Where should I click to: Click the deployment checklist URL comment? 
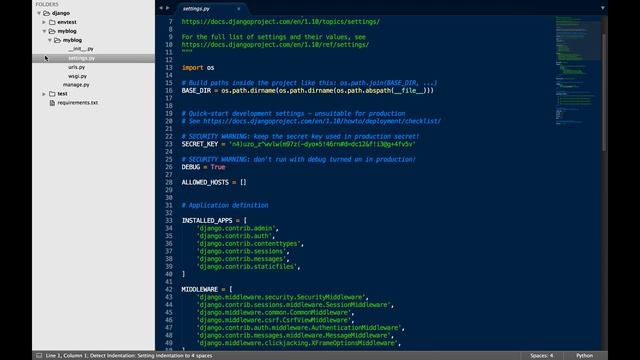coord(311,121)
